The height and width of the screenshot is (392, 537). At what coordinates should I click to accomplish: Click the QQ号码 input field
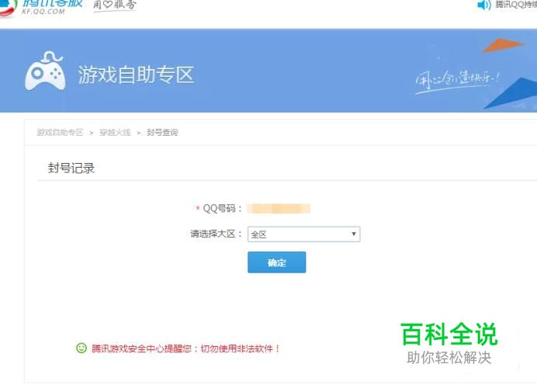coord(279,208)
